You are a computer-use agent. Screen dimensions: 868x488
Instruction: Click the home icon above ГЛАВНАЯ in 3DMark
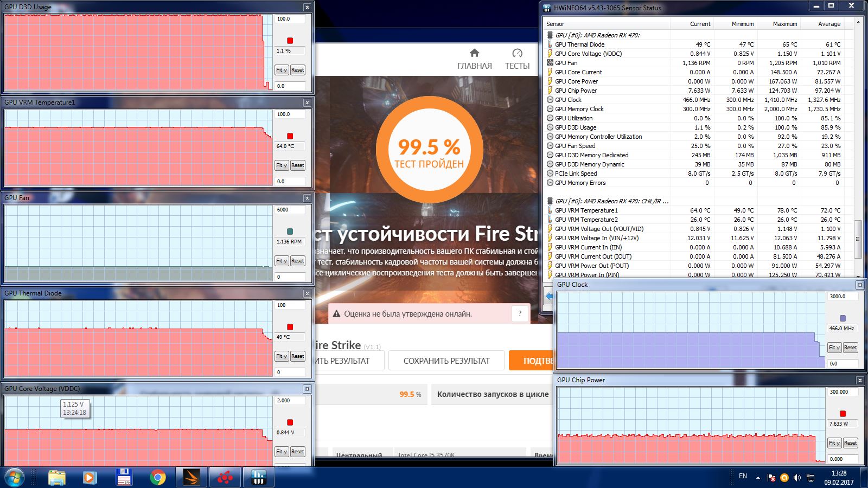point(474,53)
